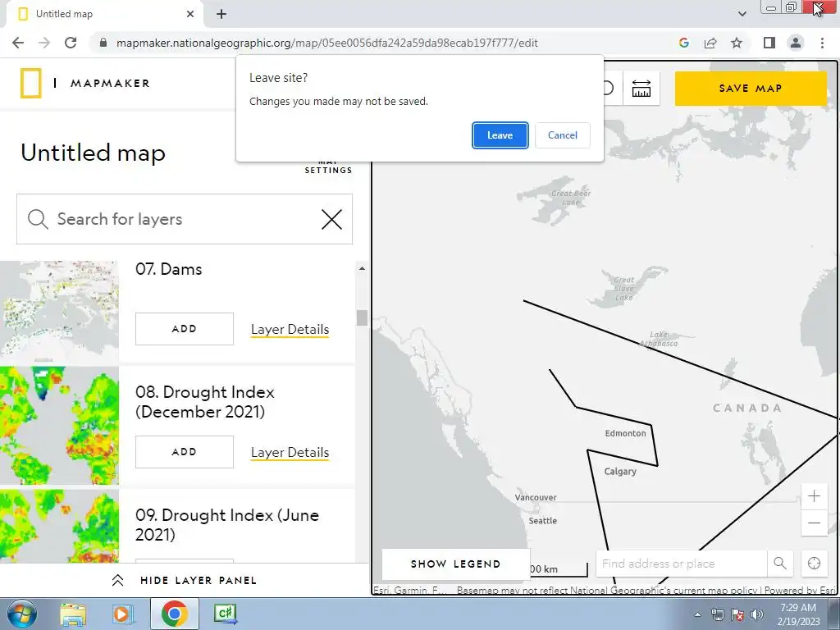Image resolution: width=840 pixels, height=630 pixels.
Task: Open the C# application in taskbar
Action: pos(226,614)
